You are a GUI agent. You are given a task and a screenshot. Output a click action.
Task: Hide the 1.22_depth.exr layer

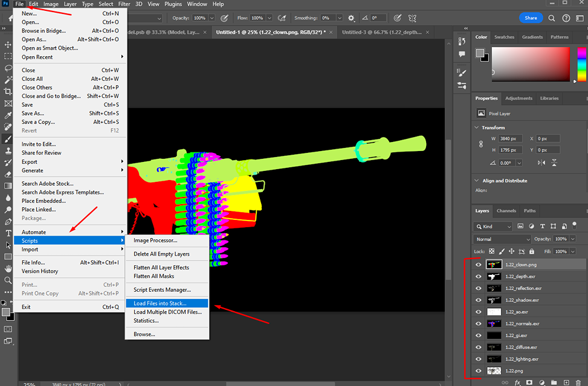pos(478,276)
